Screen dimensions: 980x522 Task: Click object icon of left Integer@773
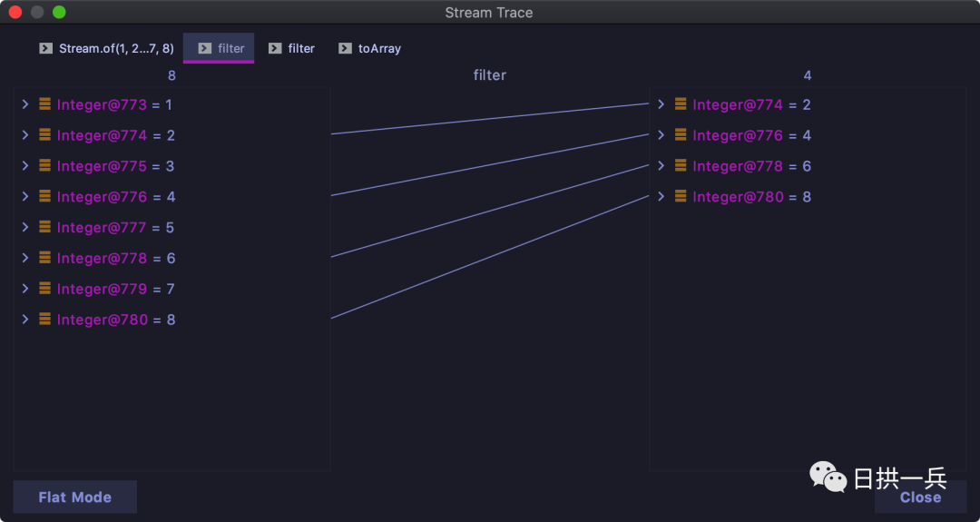[x=44, y=103]
